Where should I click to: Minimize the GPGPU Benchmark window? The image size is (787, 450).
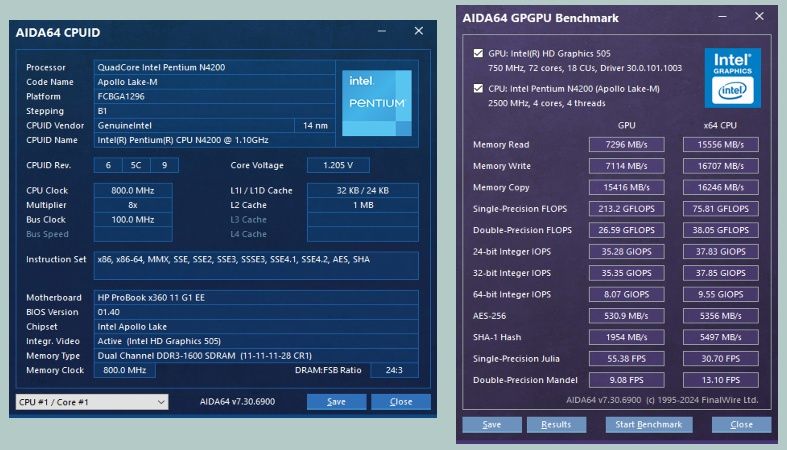click(x=722, y=17)
